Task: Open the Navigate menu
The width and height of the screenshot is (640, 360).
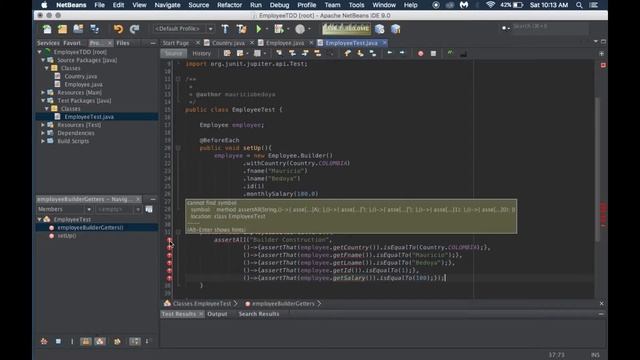Action: point(167,5)
